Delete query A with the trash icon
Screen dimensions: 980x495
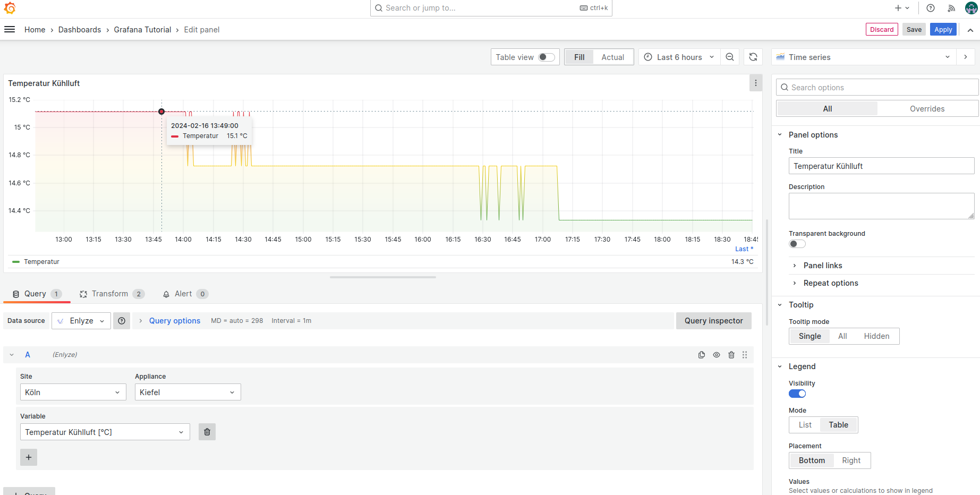click(731, 355)
